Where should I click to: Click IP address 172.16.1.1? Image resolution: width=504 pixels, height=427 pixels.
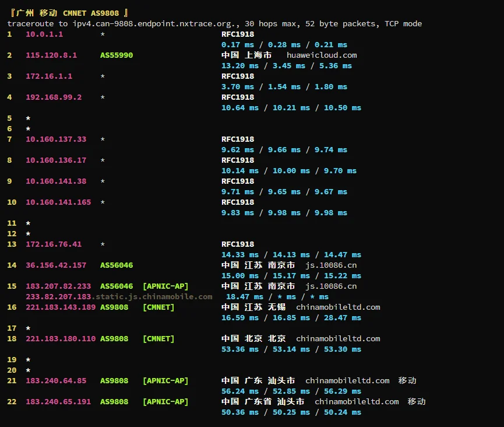pyautogui.click(x=49, y=76)
